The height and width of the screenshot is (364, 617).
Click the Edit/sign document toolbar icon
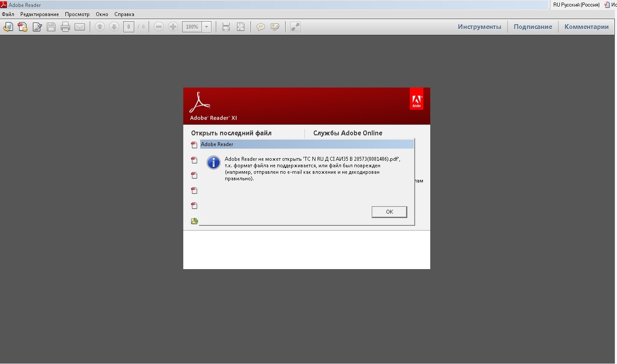click(x=37, y=27)
